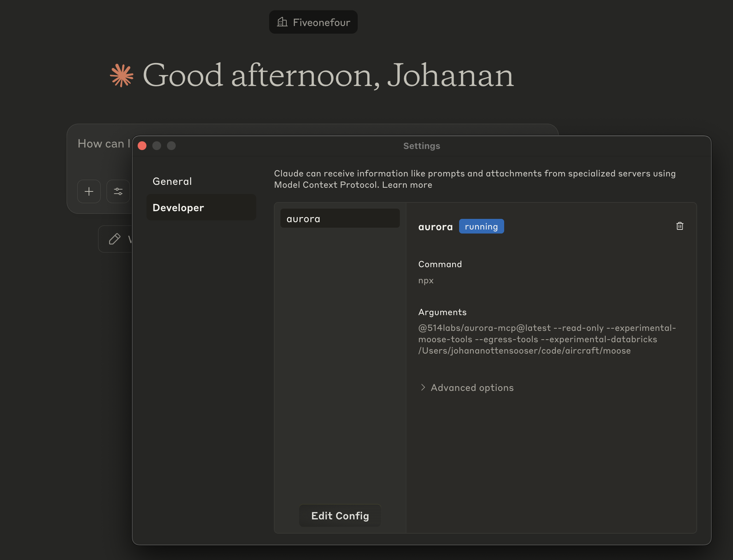The image size is (733, 560).
Task: Click the npx command value
Action: tap(426, 281)
